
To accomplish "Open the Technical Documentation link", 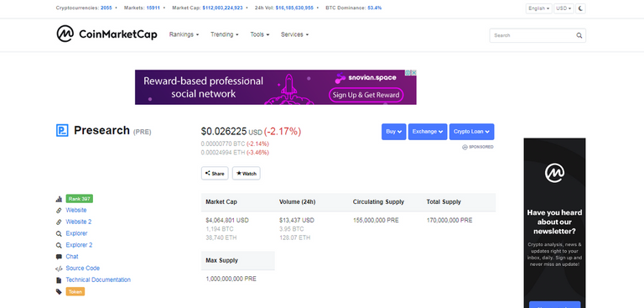I will tap(98, 279).
